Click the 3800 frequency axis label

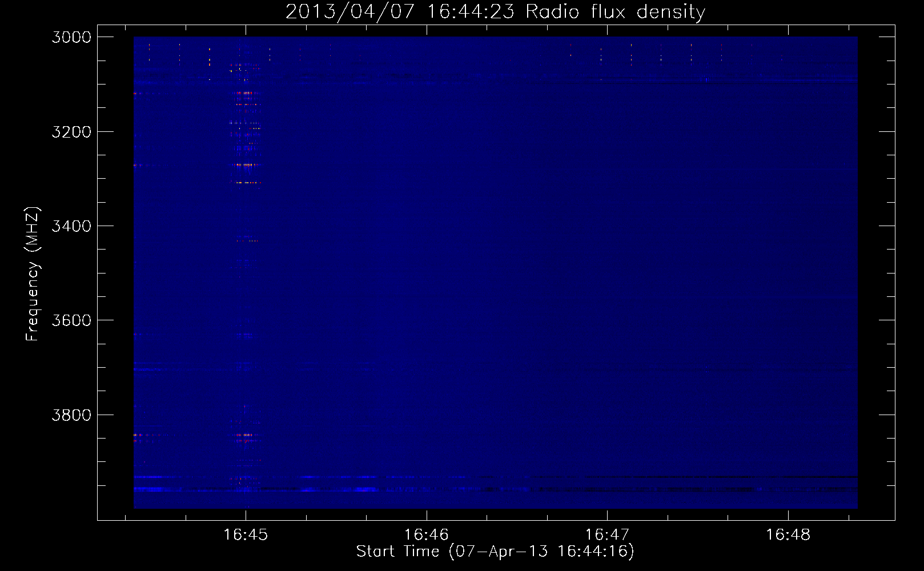(x=71, y=415)
